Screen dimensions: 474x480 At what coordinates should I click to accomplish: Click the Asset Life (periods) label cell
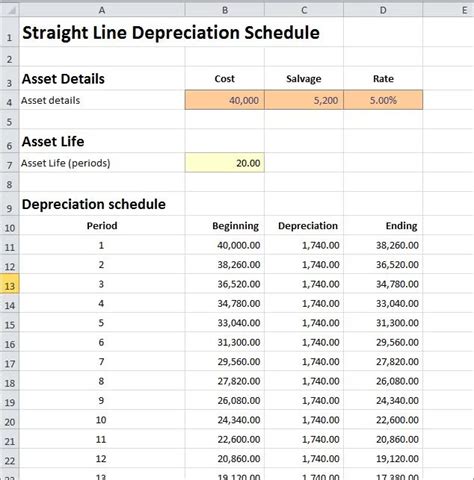[102, 163]
